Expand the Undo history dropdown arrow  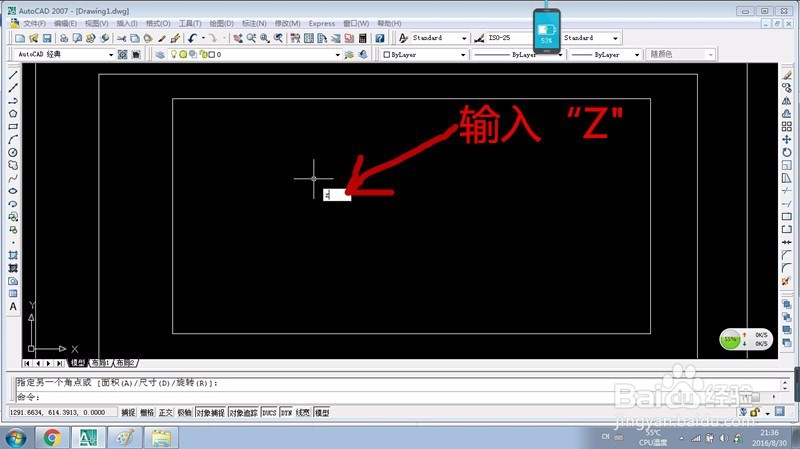coord(203,38)
